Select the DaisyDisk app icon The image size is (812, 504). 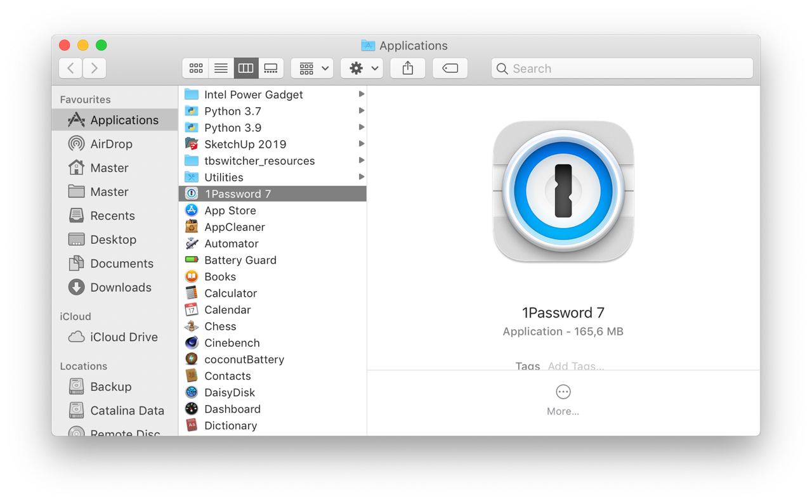coord(192,392)
